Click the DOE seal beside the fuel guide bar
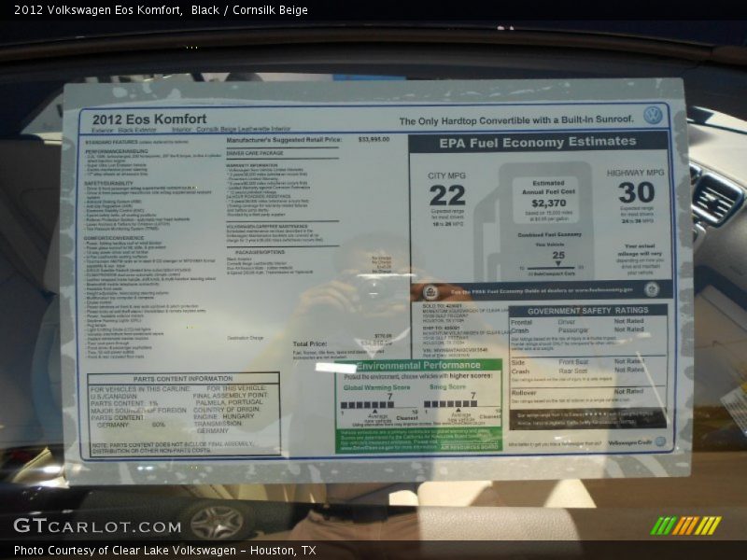 tap(651, 288)
